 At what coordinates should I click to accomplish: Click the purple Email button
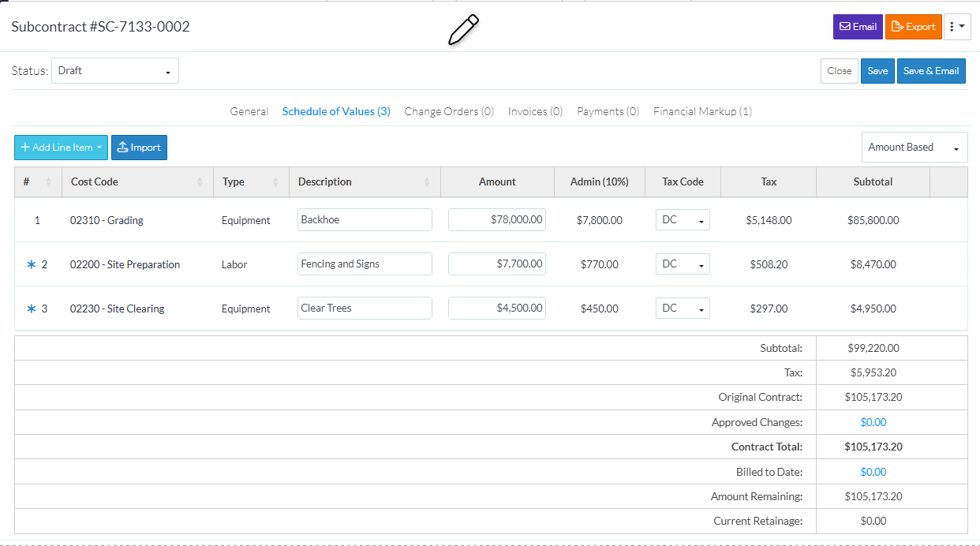[x=858, y=27]
